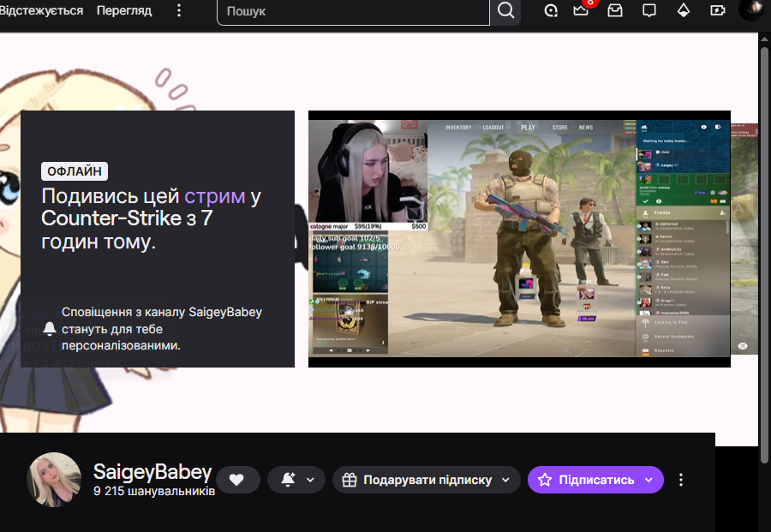Open the user profile avatar menu
Screen dimensions: 771x532
[x=750, y=10]
